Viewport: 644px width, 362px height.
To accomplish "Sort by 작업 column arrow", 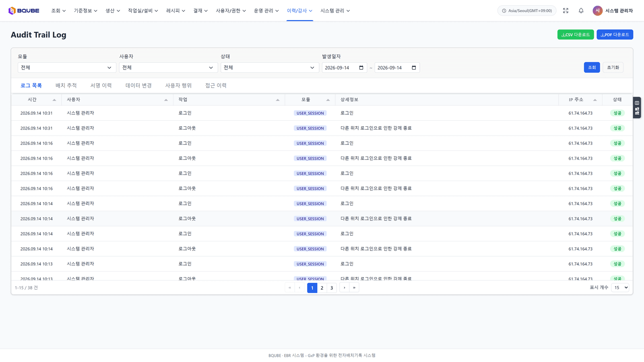I will tap(278, 100).
